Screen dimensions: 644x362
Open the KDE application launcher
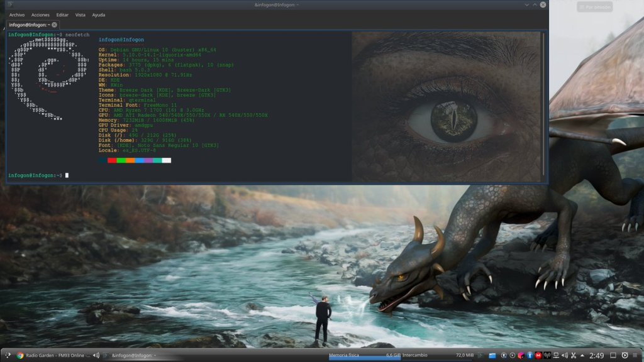pyautogui.click(x=7, y=356)
